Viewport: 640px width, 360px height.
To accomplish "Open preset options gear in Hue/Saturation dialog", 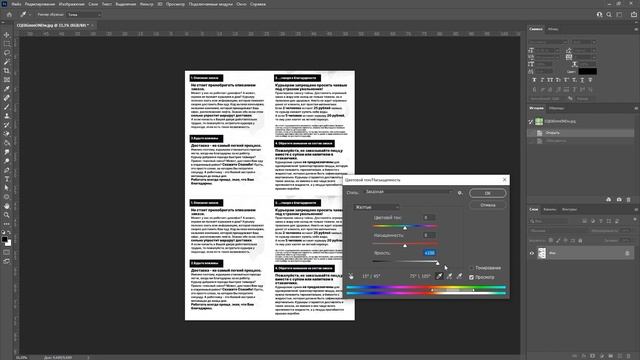I will (460, 193).
